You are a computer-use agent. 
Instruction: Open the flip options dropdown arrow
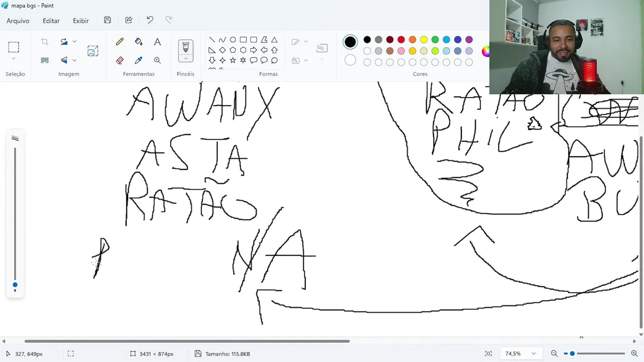coord(74,60)
